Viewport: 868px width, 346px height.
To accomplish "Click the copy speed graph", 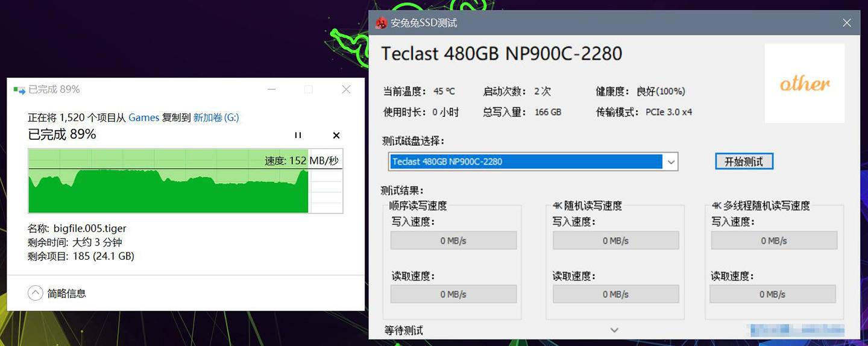I will pos(186,181).
